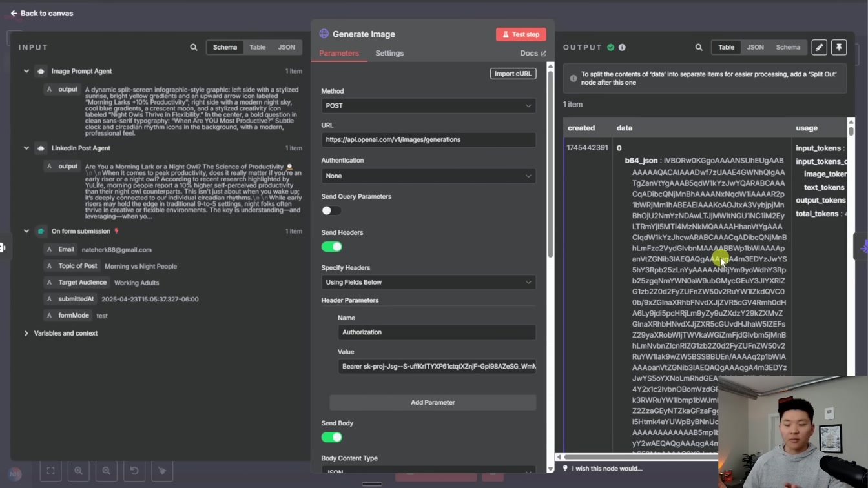Click the green success check beside OUTPUT
This screenshot has width=868, height=488.
coord(610,47)
